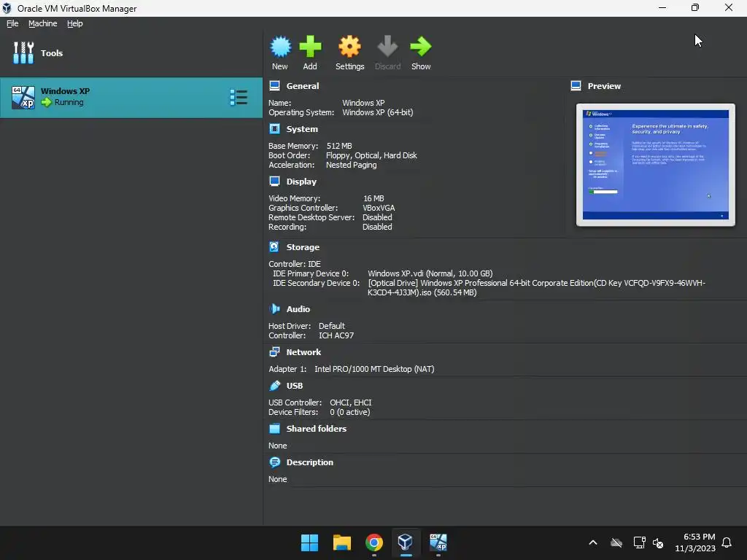Click the 'Windows XP.vdi (Normal, 10.00 GB)' text
The height and width of the screenshot is (560, 747).
(x=430, y=273)
